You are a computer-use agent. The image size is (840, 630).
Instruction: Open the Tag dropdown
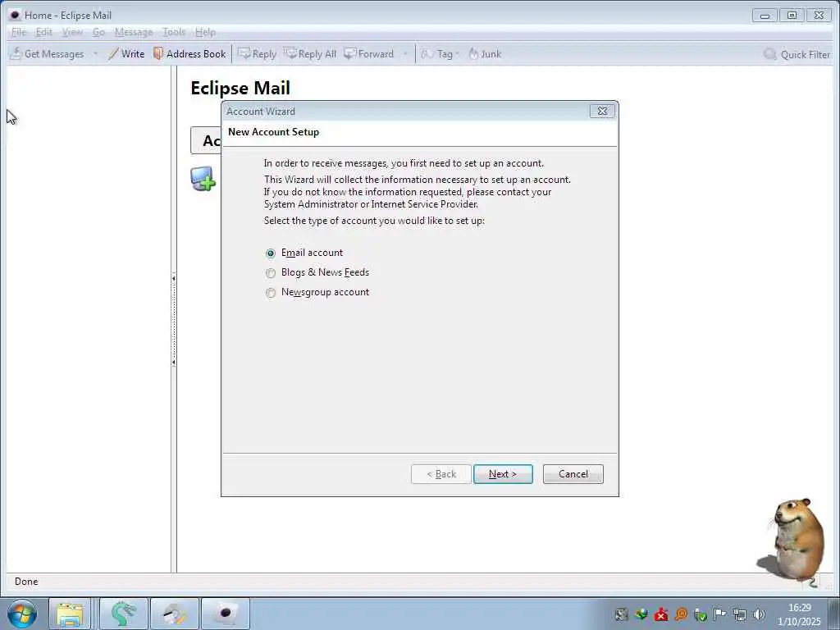[x=441, y=54]
